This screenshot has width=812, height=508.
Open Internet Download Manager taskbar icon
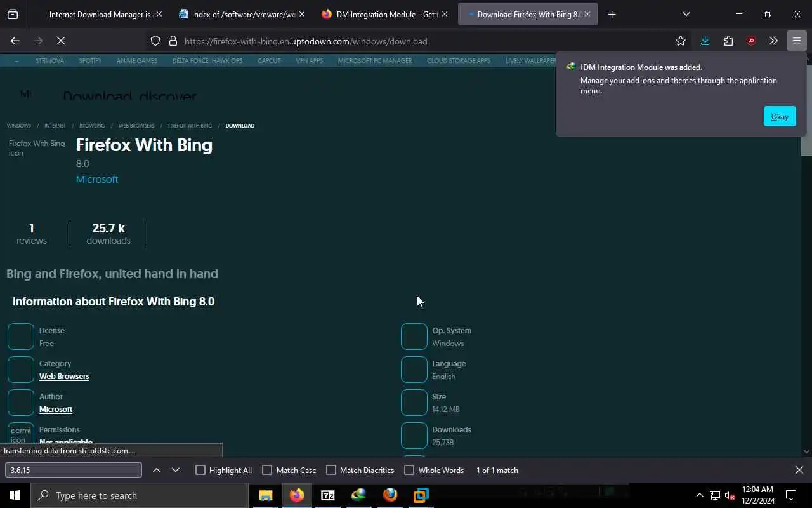(358, 495)
